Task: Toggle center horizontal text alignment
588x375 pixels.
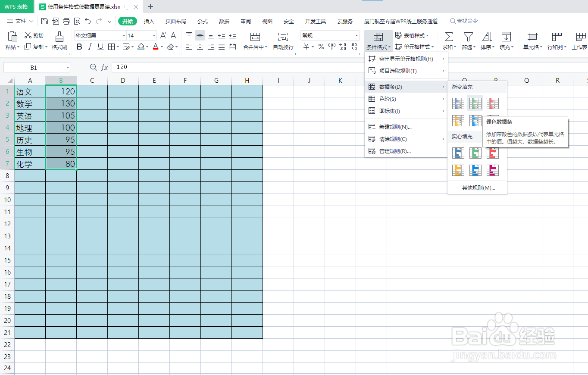Action: pos(200,47)
